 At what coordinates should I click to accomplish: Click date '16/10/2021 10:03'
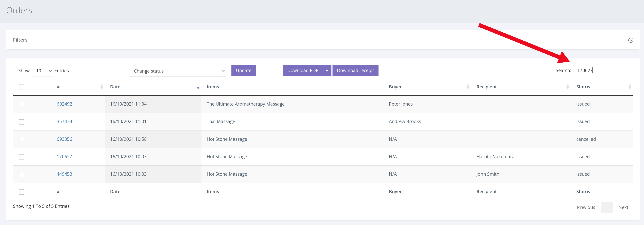pyautogui.click(x=128, y=174)
